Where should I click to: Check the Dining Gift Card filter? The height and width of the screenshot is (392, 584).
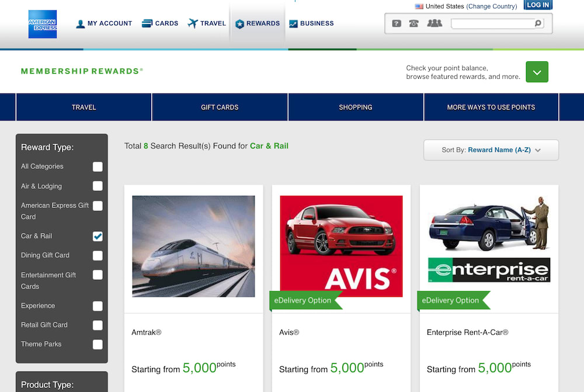[98, 256]
